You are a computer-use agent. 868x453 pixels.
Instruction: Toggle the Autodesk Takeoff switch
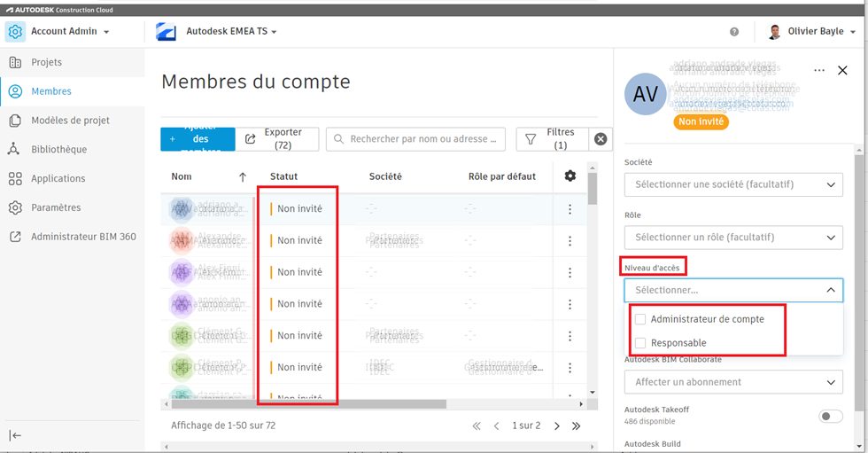831,416
